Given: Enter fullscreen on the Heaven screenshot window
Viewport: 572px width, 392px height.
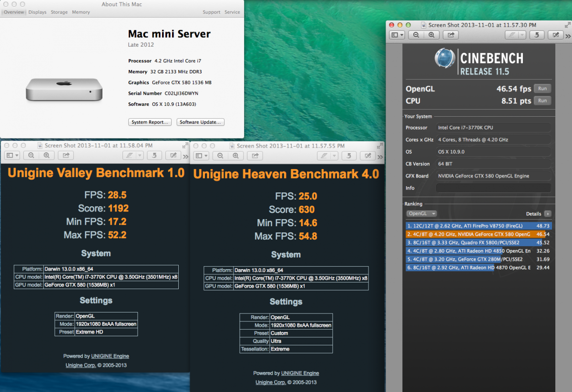Looking at the screenshot, I should coord(379,146).
